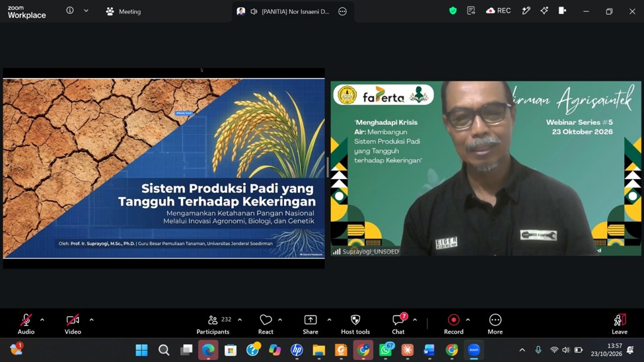Open Host tools shield
The height and width of the screenshot is (362, 644).
(x=355, y=324)
